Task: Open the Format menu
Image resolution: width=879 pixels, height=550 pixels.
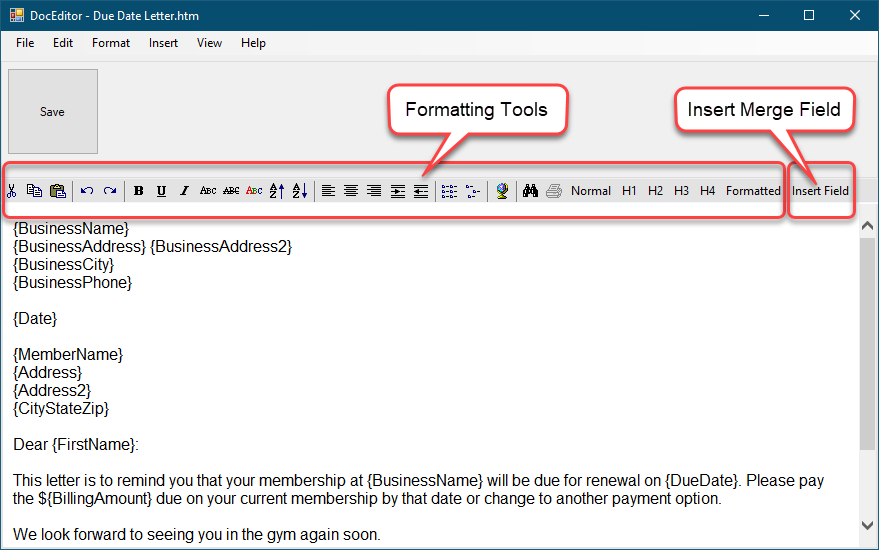Action: click(111, 43)
